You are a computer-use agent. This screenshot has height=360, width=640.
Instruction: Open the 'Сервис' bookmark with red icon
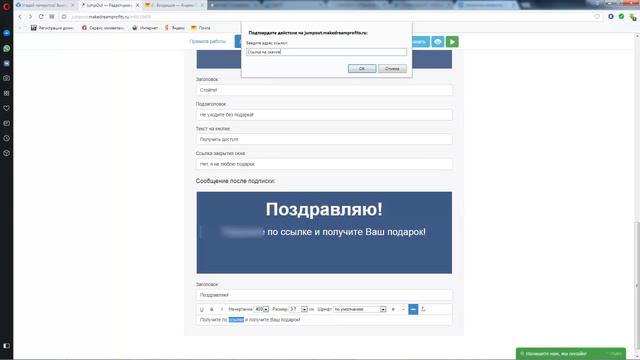pos(103,28)
